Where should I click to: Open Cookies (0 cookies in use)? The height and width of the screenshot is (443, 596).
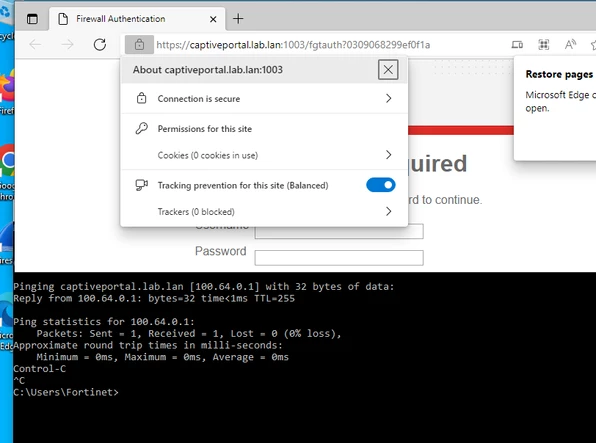click(264, 155)
